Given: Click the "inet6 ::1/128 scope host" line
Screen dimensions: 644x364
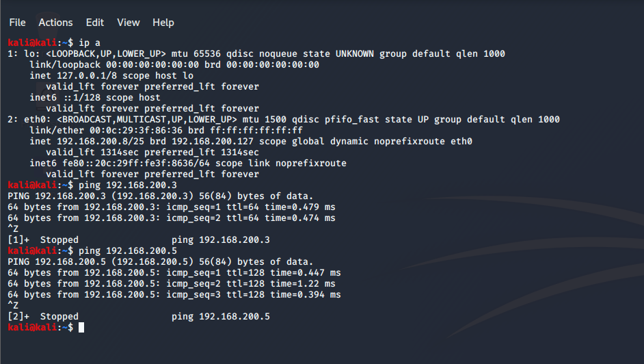Looking at the screenshot, I should pos(95,97).
